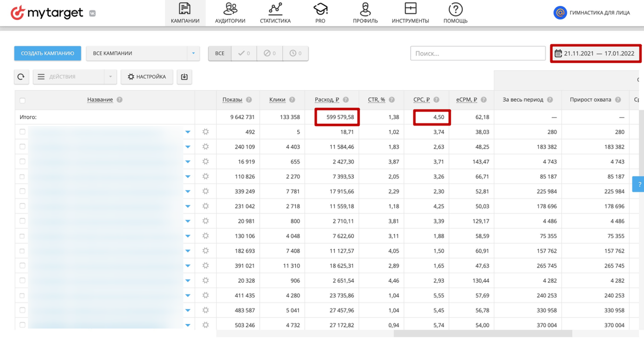Viewport: 644px width, 339px height.
Task: Refresh the campaign list with the reload icon
Action: click(21, 77)
